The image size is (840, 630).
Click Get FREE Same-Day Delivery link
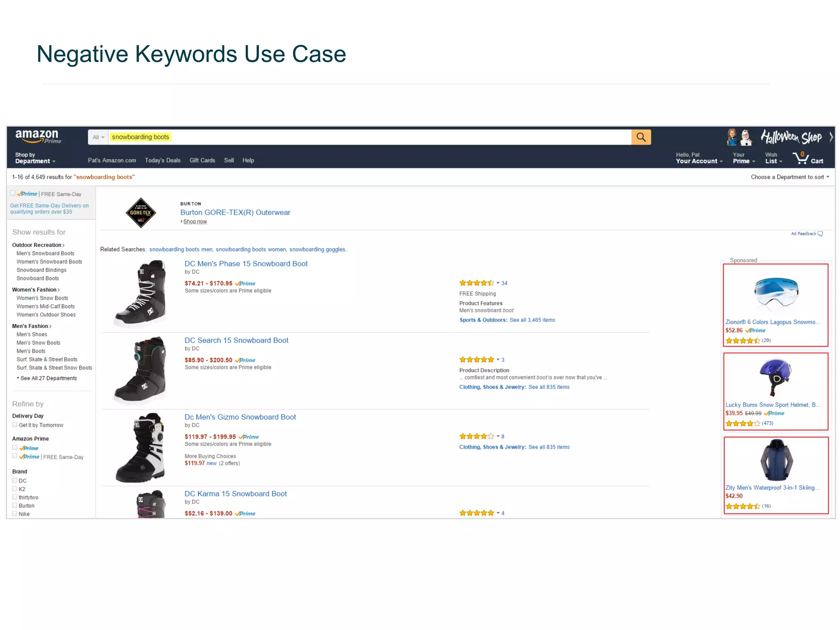(x=49, y=209)
